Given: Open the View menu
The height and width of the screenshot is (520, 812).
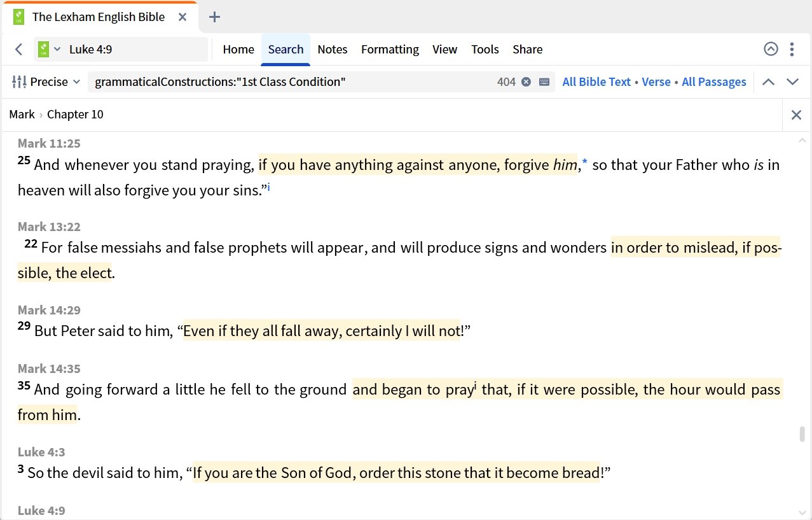Looking at the screenshot, I should (444, 49).
